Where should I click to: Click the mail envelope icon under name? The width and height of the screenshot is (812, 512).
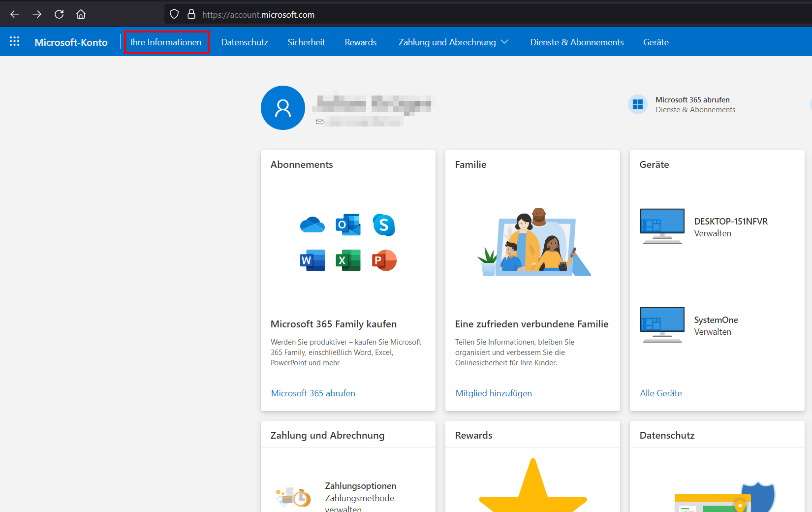pos(320,122)
